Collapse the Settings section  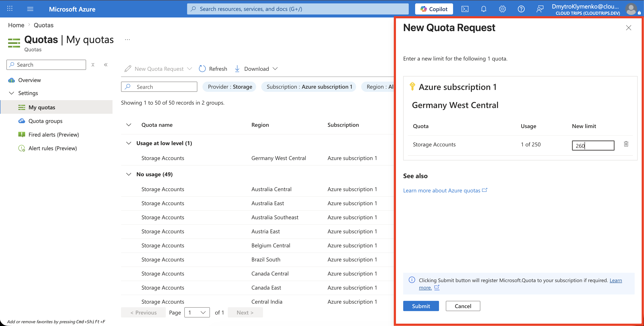point(12,93)
